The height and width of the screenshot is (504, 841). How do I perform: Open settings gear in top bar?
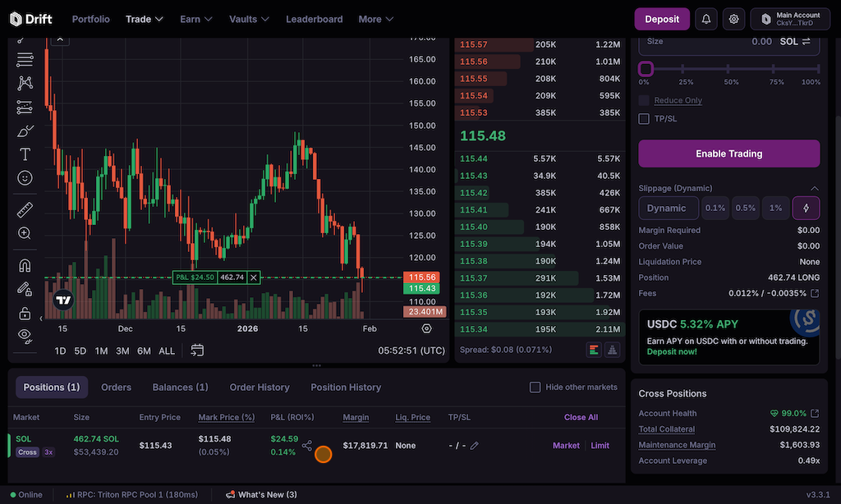click(734, 19)
